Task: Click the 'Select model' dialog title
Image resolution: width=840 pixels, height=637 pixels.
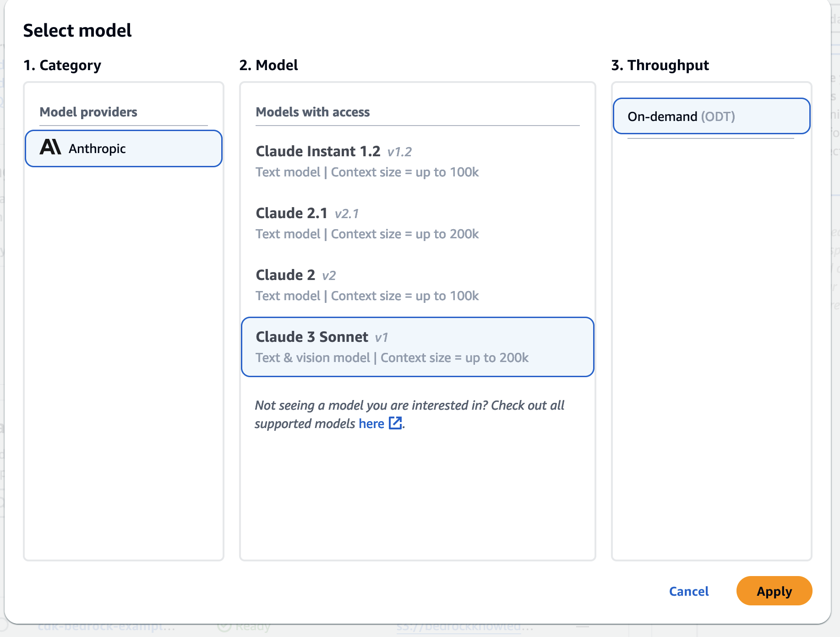Action: pos(77,31)
